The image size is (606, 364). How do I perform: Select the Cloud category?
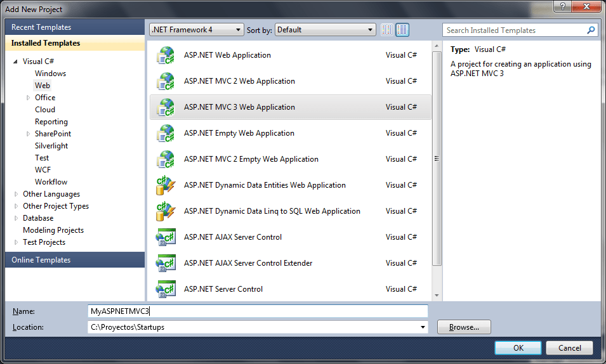(45, 110)
